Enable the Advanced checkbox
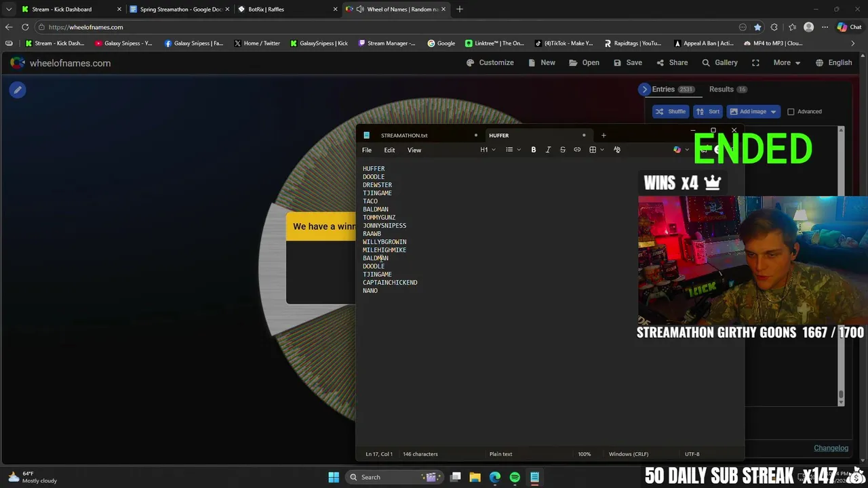868x488 pixels. (x=791, y=112)
